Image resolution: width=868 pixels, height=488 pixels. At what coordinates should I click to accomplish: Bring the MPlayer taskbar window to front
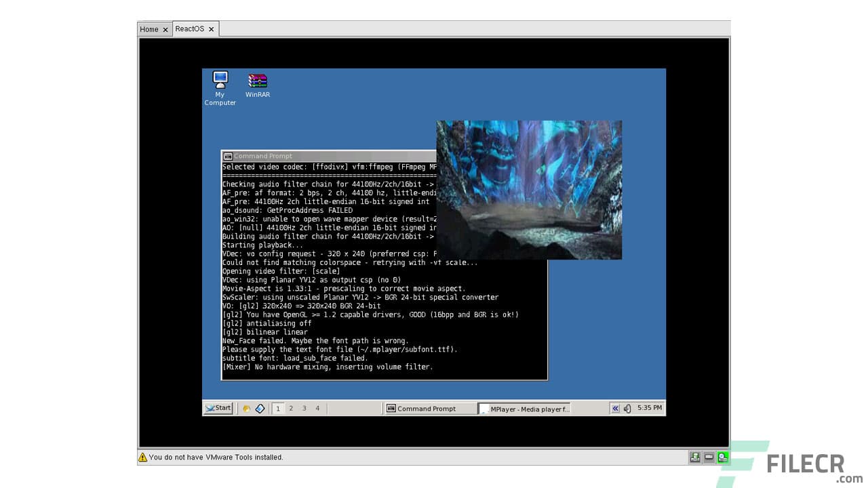pos(524,408)
